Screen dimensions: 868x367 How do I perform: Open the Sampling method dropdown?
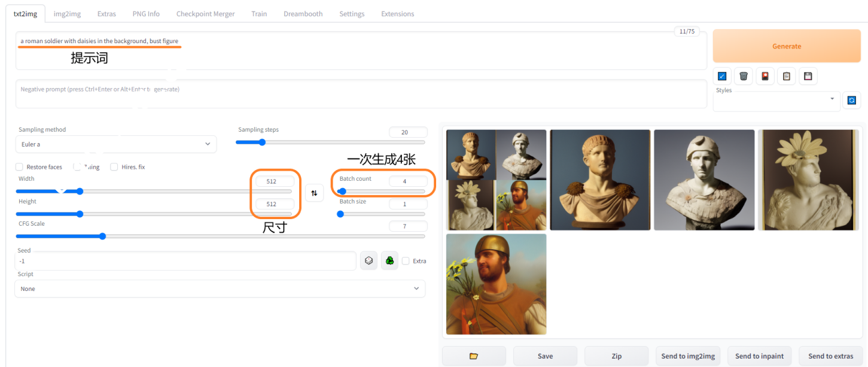(x=115, y=144)
